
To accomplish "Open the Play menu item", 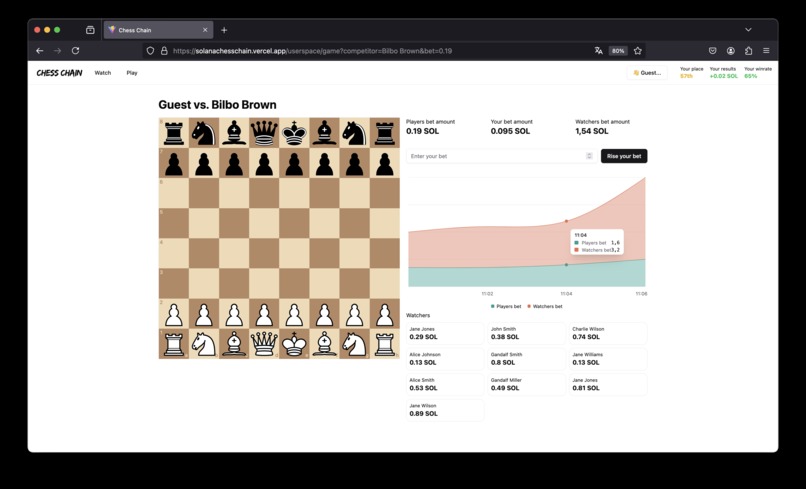I will click(132, 73).
